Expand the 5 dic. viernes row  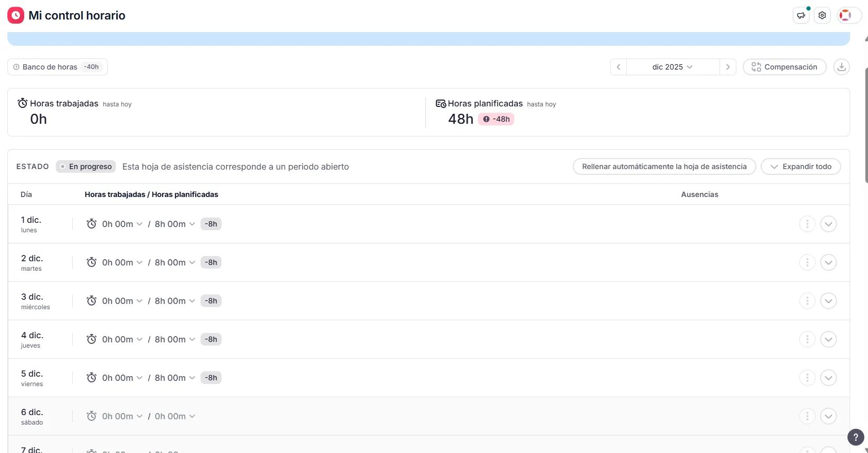pos(828,378)
